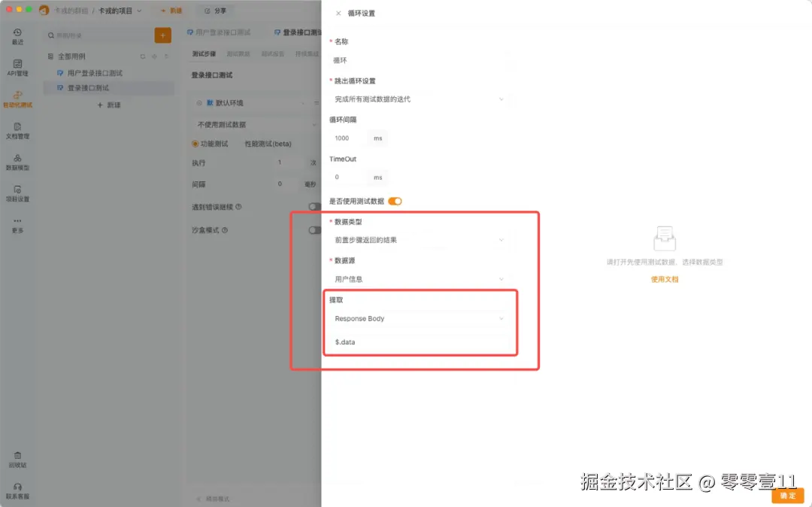
Task: Click the orange plus add button
Action: tap(162, 35)
